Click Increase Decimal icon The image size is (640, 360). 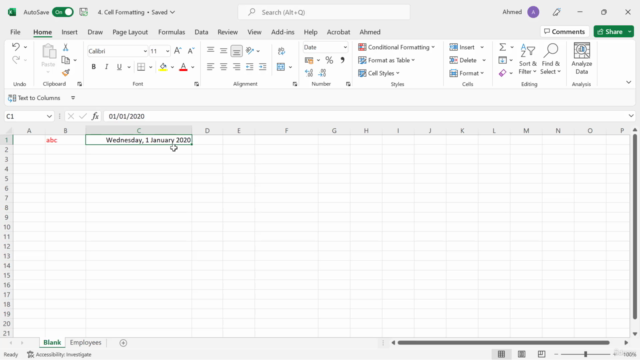[x=309, y=73]
